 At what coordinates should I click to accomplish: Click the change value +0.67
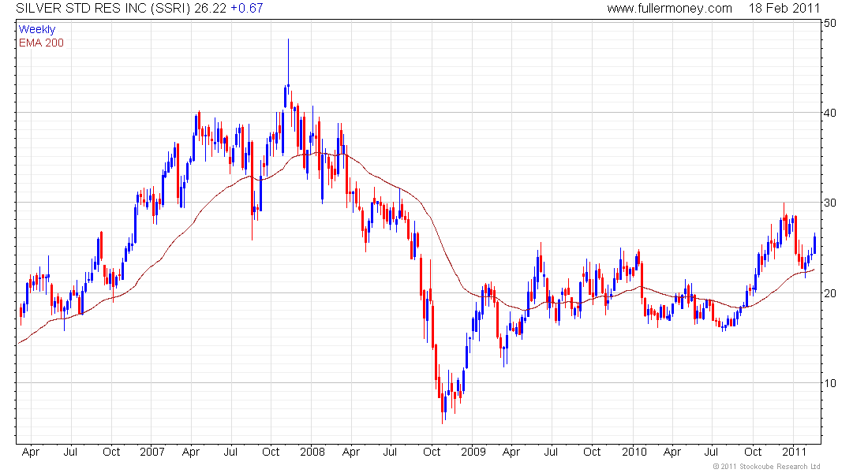click(x=246, y=9)
